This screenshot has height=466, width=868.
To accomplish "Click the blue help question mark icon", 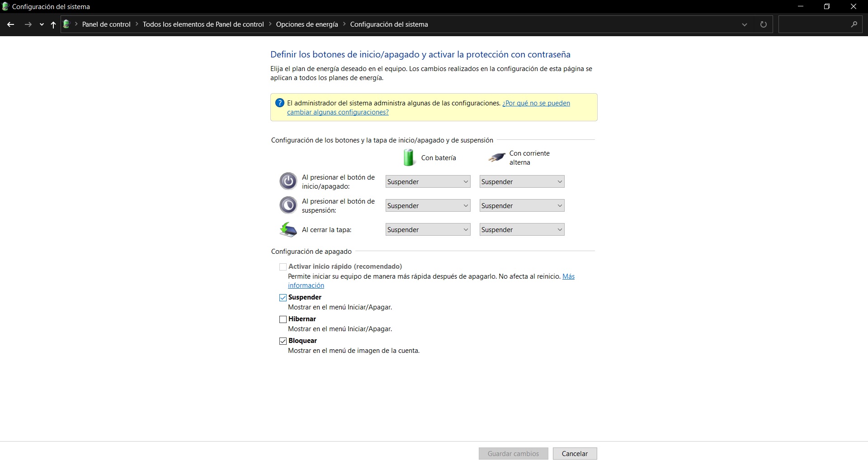I will point(280,103).
